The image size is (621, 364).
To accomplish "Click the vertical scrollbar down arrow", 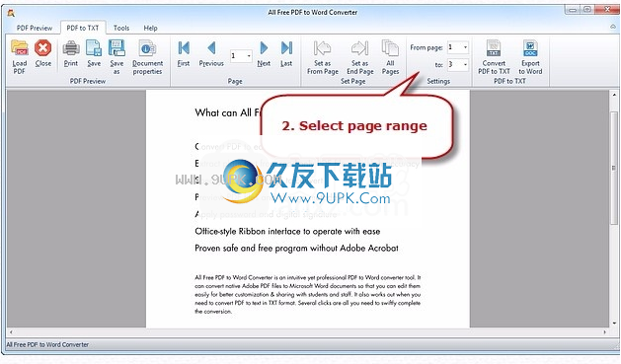I will [x=614, y=324].
